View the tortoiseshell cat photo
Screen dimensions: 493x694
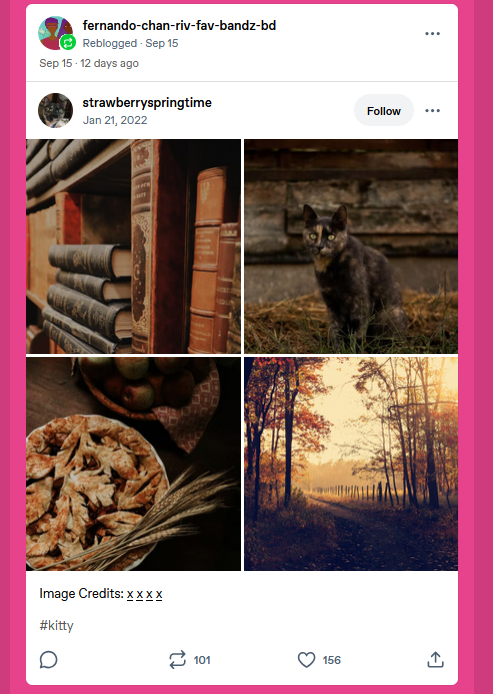[x=351, y=246]
